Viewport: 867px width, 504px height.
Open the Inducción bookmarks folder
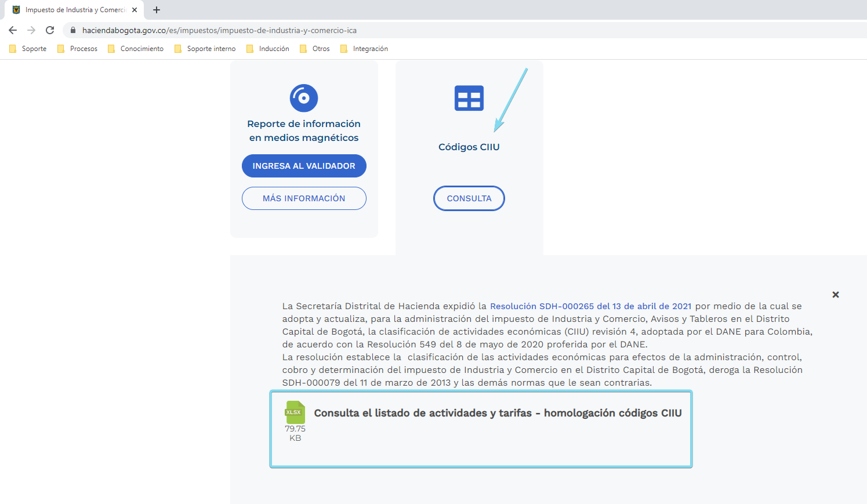268,49
